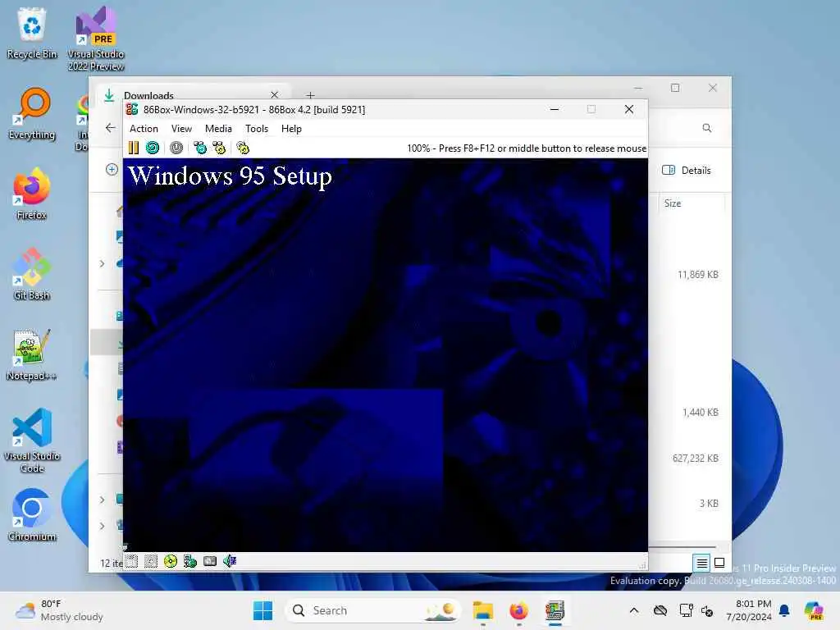Pause the 86Box emulation
This screenshot has height=630, width=840.
tap(134, 148)
